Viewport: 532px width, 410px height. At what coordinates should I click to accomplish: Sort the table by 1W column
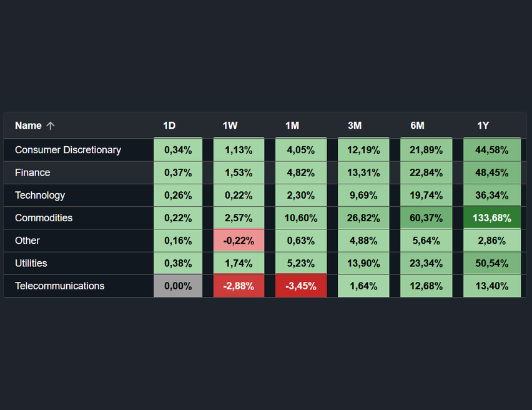tap(230, 126)
